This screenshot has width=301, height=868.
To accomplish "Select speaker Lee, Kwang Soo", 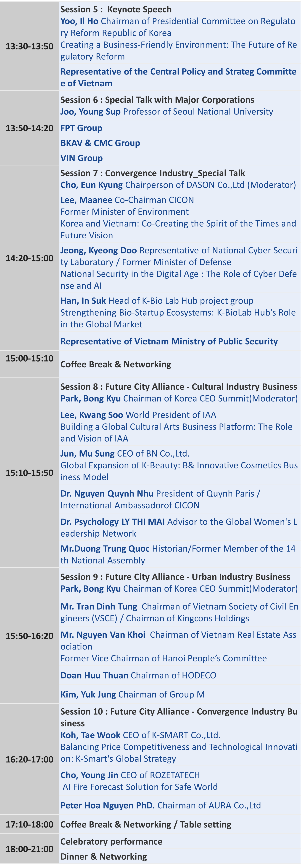I will pos(92,415).
